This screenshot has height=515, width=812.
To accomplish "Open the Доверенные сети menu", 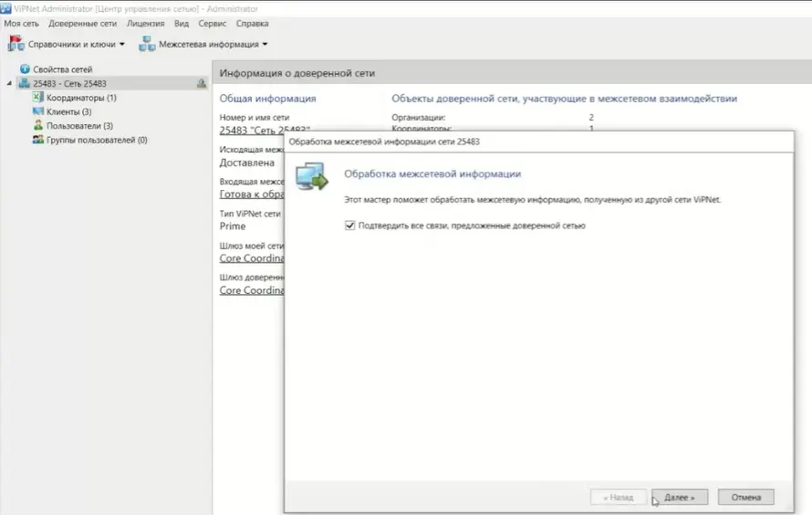I will pos(82,24).
